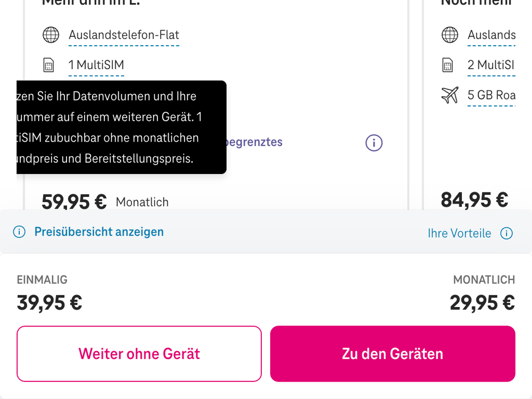The width and height of the screenshot is (532, 399).
Task: Click the airplane icon beside 5 GB Roaming
Action: pos(450,95)
